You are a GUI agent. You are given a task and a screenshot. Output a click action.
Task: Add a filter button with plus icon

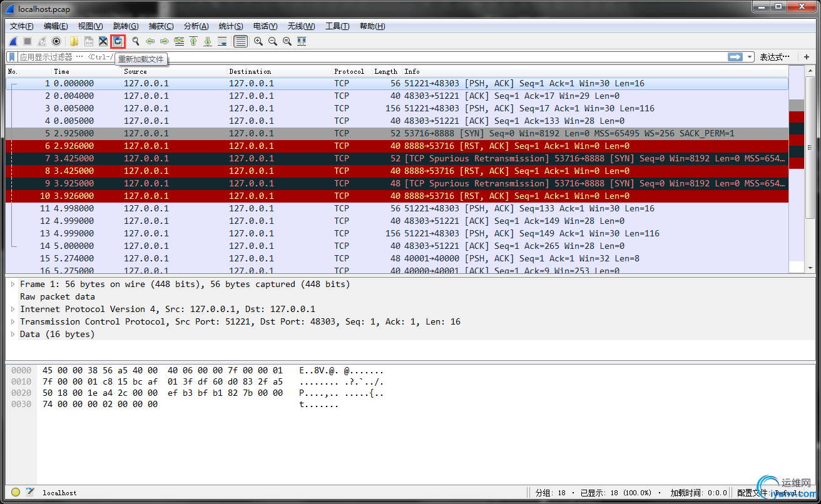tap(807, 57)
